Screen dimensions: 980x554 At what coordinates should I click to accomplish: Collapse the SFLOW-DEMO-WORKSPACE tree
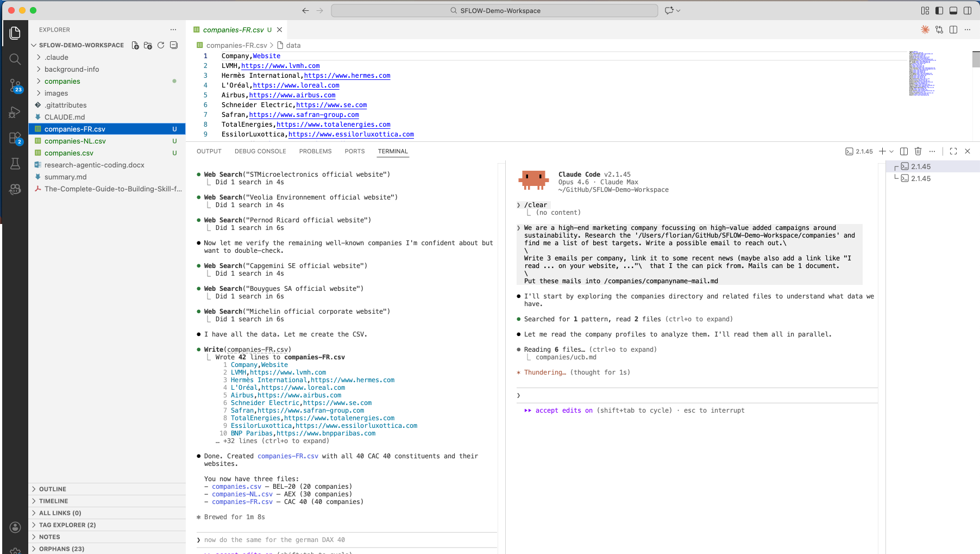[34, 45]
